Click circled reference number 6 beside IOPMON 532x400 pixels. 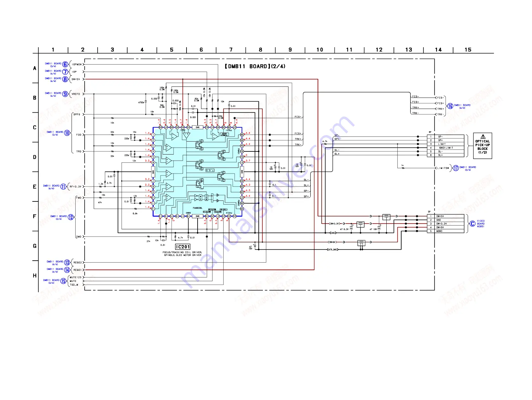point(65,65)
